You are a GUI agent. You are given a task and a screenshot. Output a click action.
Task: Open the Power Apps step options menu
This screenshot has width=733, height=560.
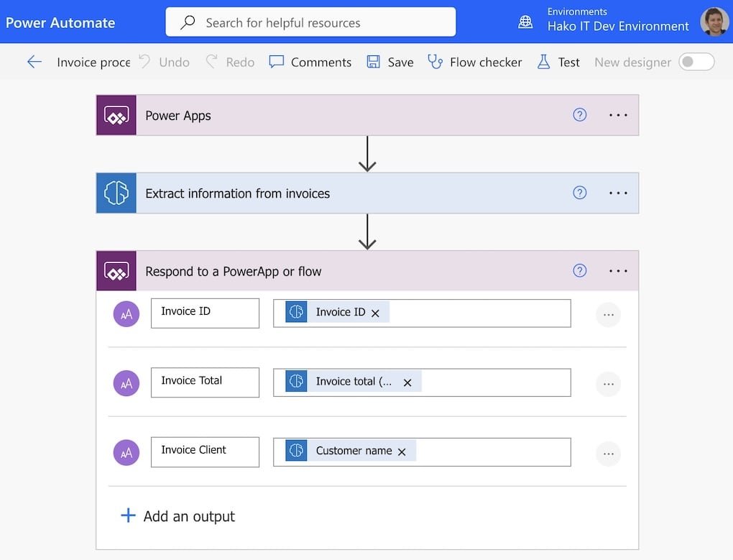pos(618,115)
